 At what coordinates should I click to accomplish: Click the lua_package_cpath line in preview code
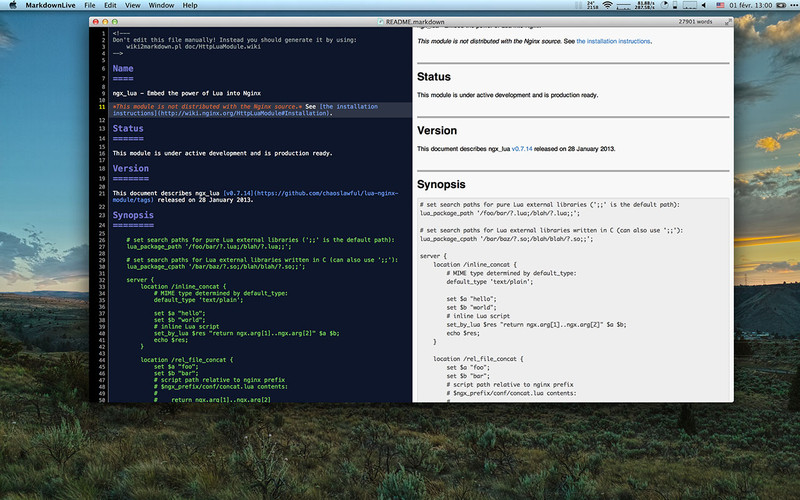pyautogui.click(x=507, y=239)
